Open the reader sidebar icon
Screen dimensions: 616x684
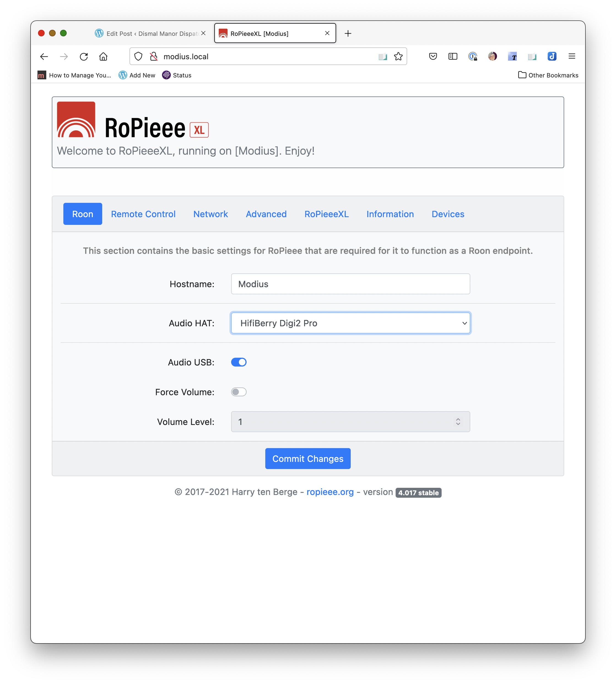point(453,56)
